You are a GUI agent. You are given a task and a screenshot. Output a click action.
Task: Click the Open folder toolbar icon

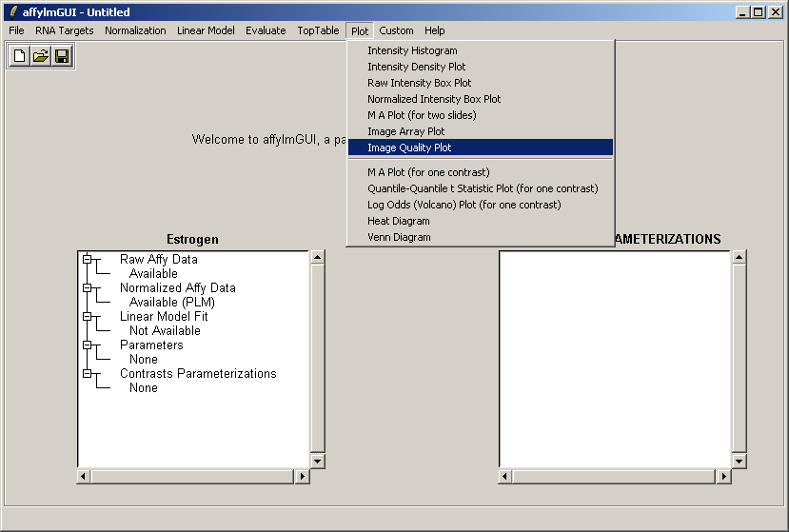click(41, 56)
